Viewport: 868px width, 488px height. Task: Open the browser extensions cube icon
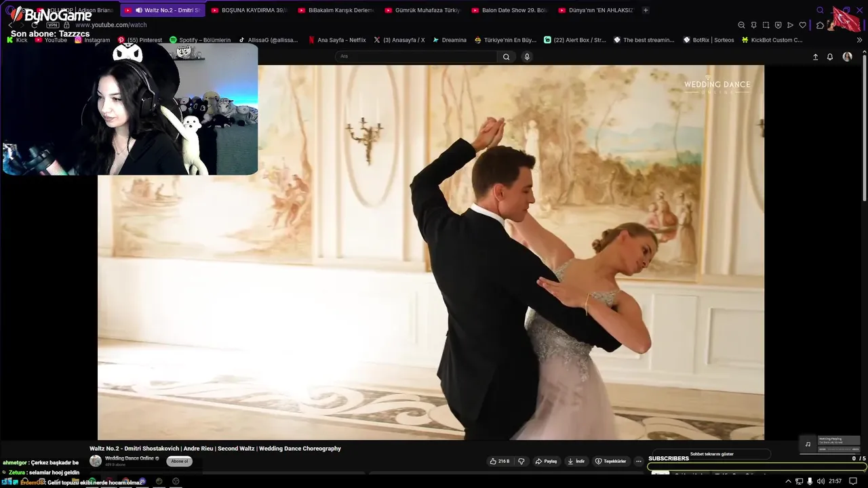(820, 25)
